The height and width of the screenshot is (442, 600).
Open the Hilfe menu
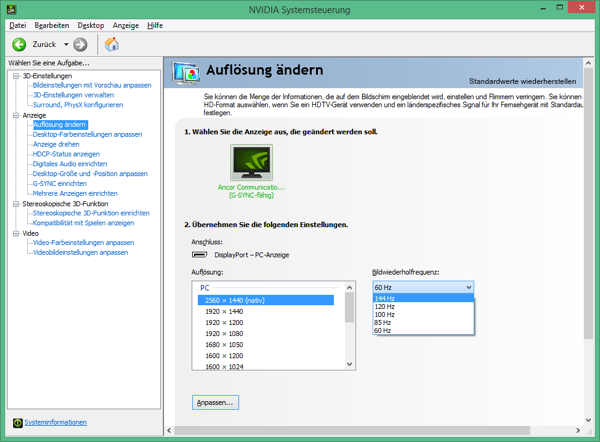click(155, 25)
